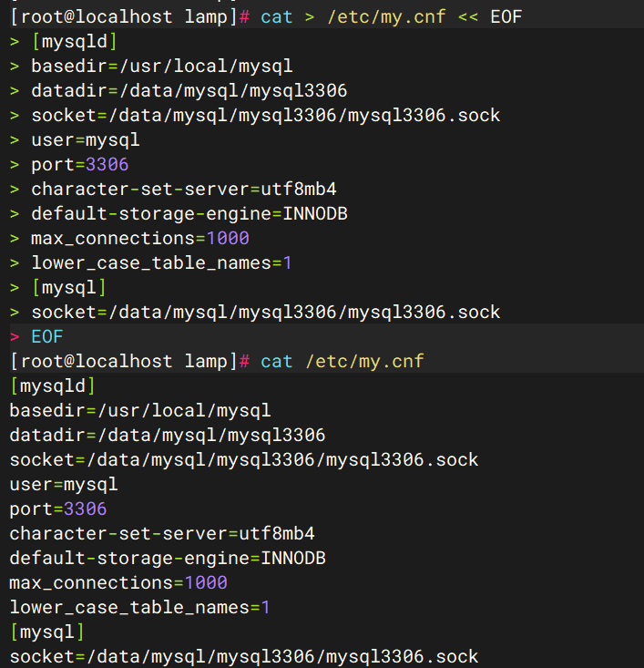Click cat output socket line right after datadir
Screen dimensions: 644x668
coord(244,460)
